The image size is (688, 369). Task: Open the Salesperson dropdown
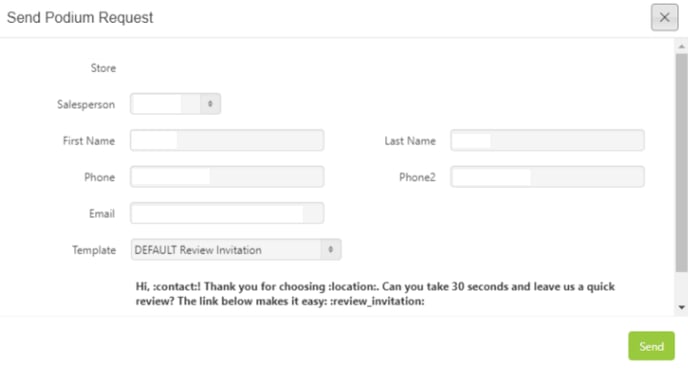pos(176,104)
